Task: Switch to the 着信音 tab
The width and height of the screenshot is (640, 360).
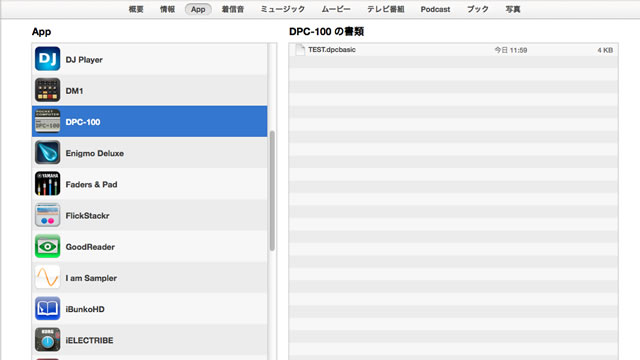Action: click(233, 9)
